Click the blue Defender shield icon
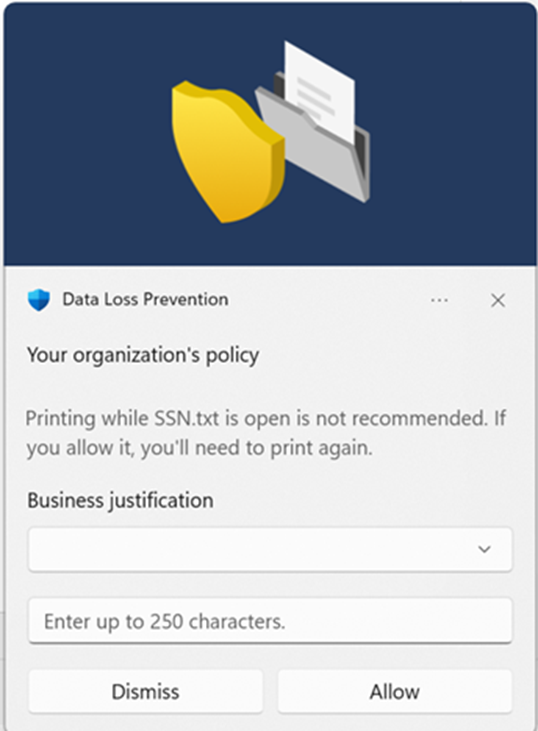 39,300
